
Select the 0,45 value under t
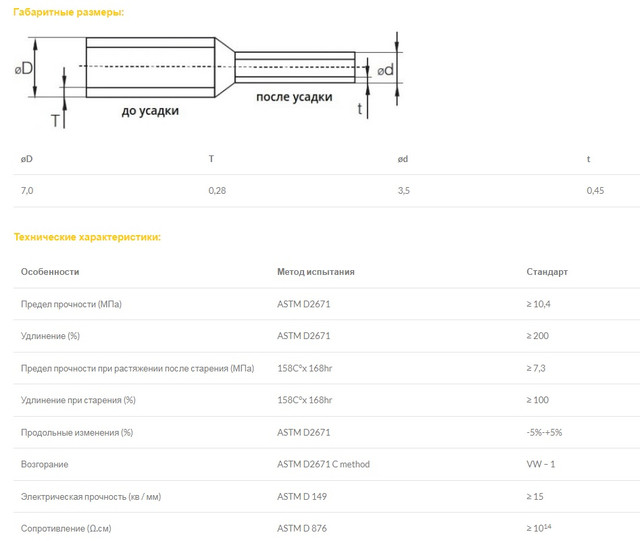[595, 190]
